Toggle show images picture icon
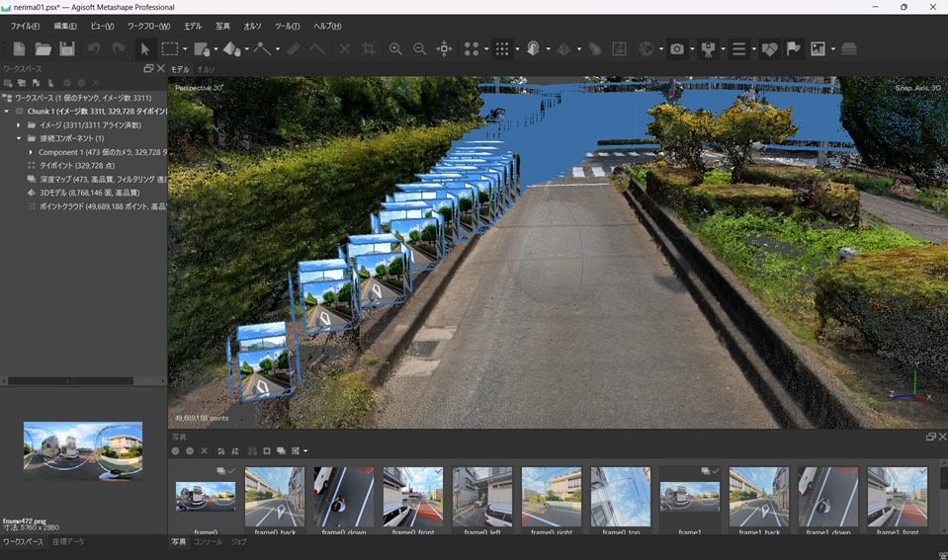948x560 pixels. tap(819, 49)
